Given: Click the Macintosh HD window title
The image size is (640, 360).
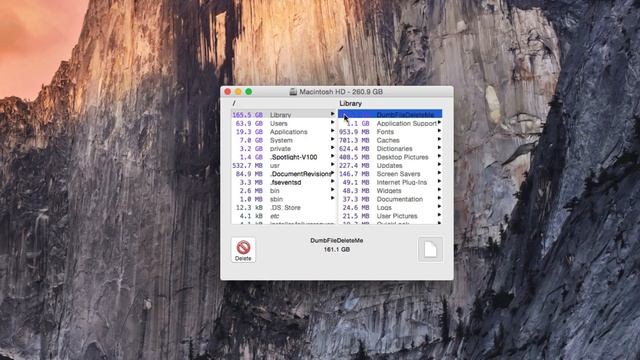Looking at the screenshot, I should (x=341, y=92).
